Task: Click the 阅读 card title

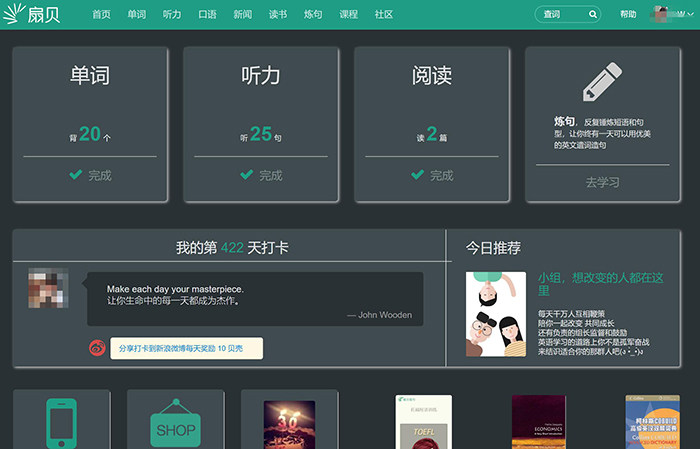Action: [432, 75]
